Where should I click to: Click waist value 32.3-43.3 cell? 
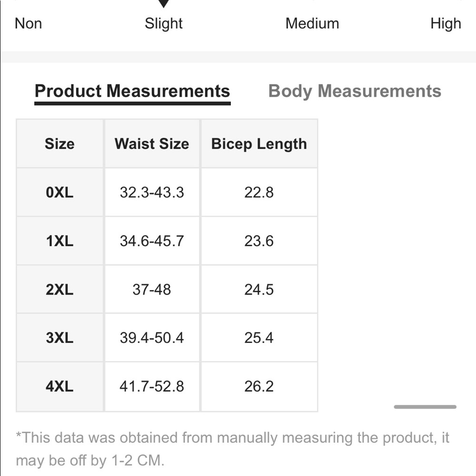[152, 192]
